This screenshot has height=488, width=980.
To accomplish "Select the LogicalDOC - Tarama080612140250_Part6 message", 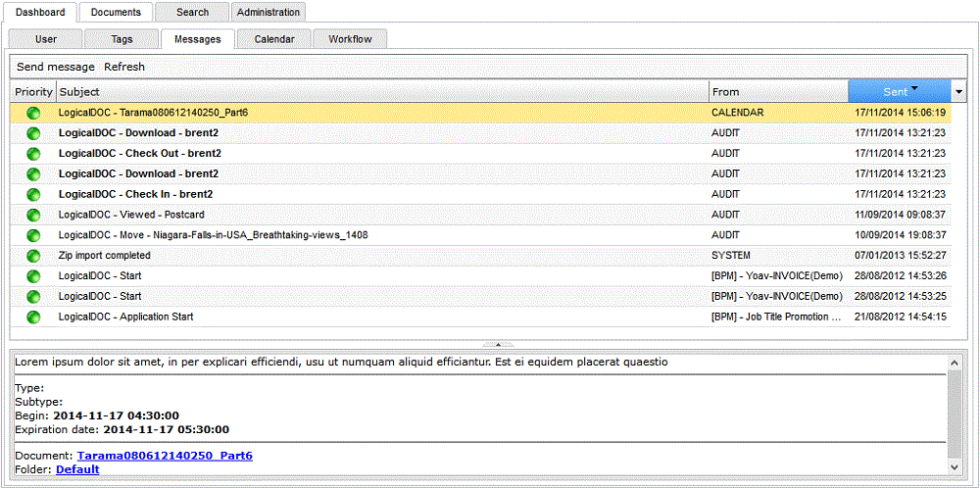I will (481, 113).
